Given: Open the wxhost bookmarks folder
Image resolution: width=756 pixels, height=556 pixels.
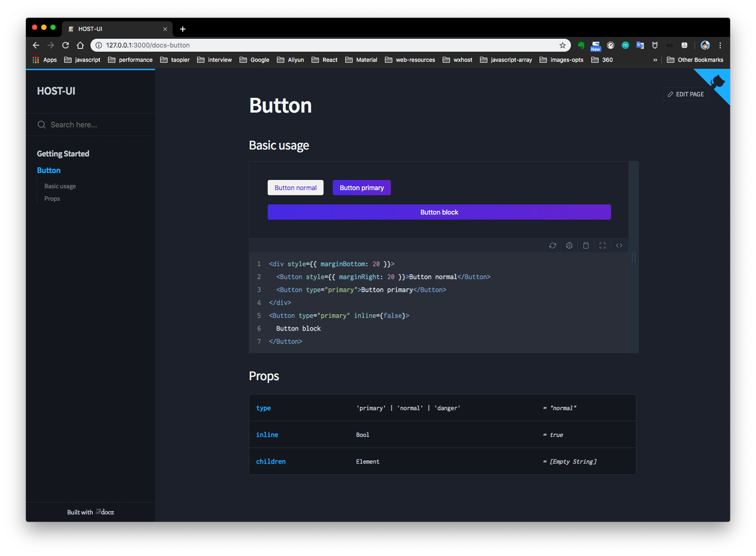Looking at the screenshot, I should (x=457, y=60).
